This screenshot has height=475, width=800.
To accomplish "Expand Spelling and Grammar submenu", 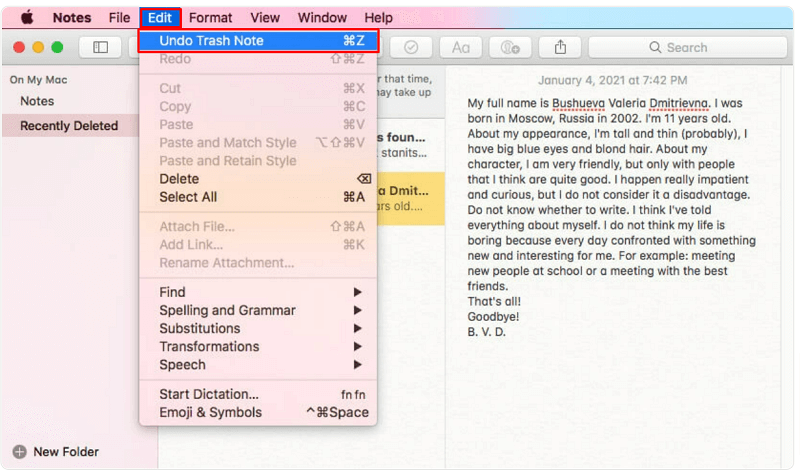I will click(x=258, y=310).
